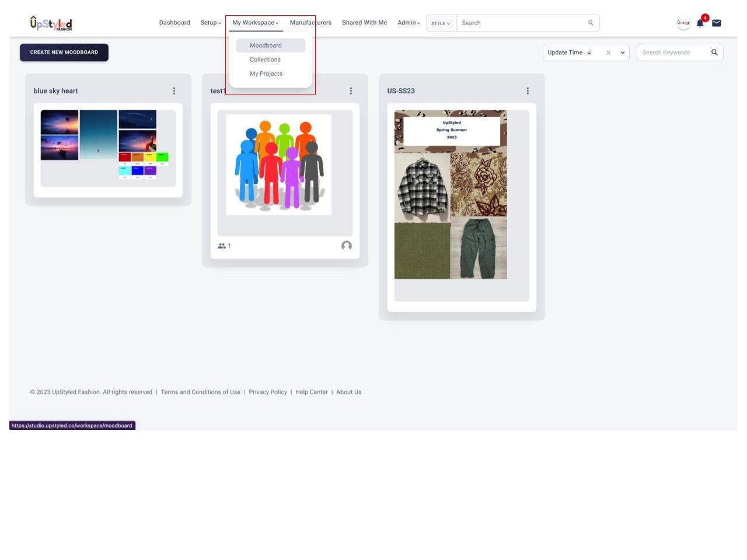The image size is (747, 560).
Task: Open three-dot menu on US-SS23 moodboard
Action: point(528,91)
